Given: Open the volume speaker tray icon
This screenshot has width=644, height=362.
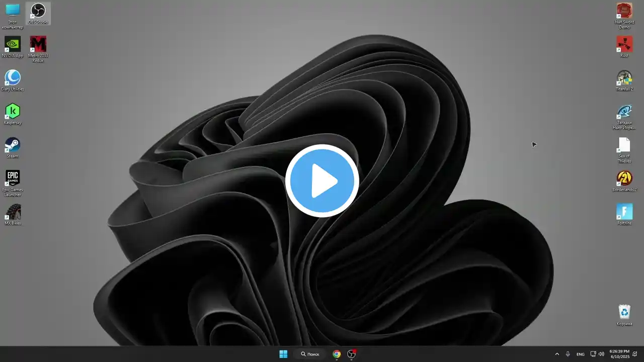Looking at the screenshot, I should click(601, 354).
